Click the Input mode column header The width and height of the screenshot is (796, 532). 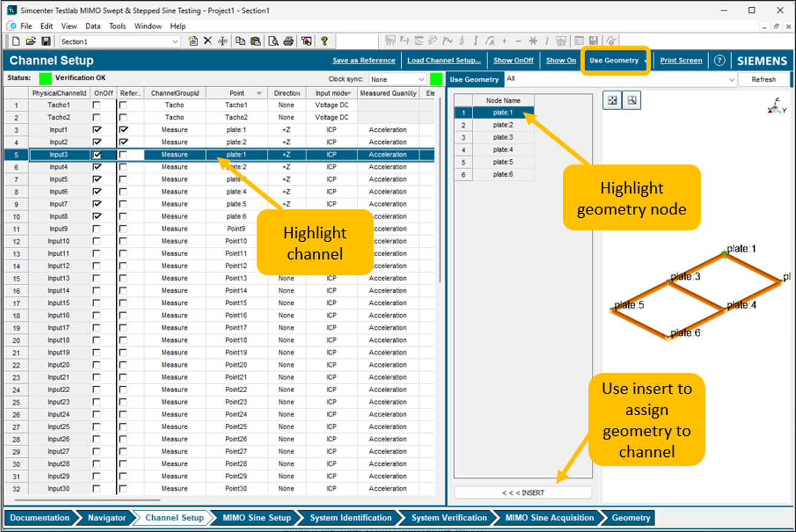(331, 93)
